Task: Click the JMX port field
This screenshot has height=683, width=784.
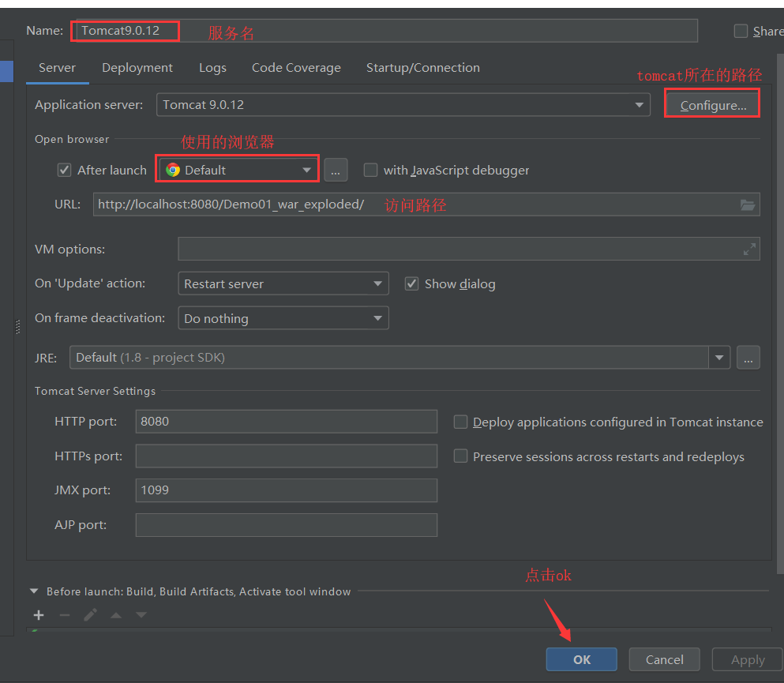Action: pos(287,490)
